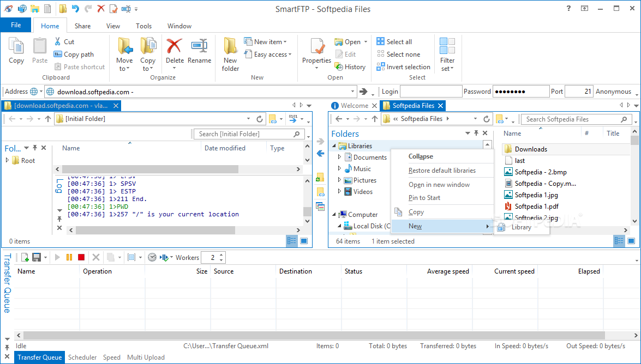Click the scheduler clock icon in queue toolbar

(x=152, y=257)
